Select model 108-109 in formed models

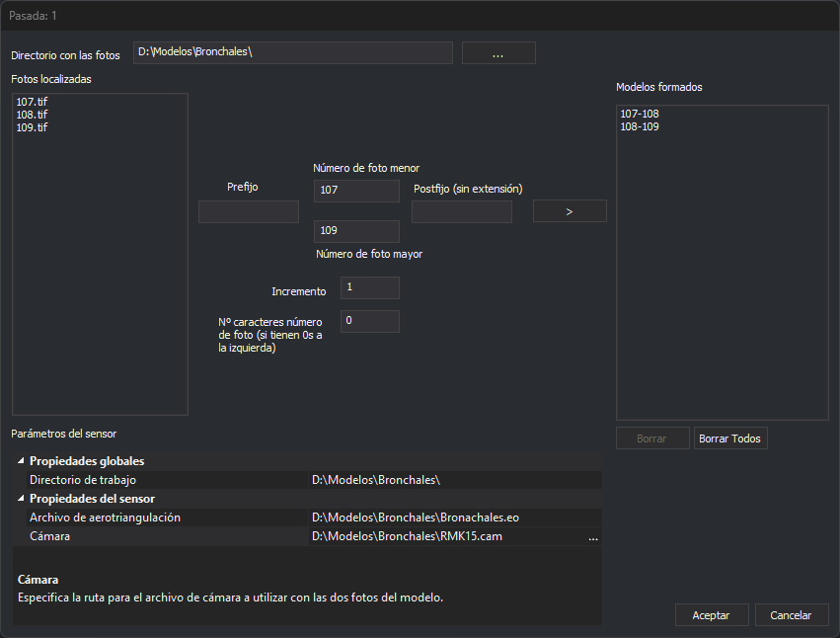pyautogui.click(x=640, y=126)
